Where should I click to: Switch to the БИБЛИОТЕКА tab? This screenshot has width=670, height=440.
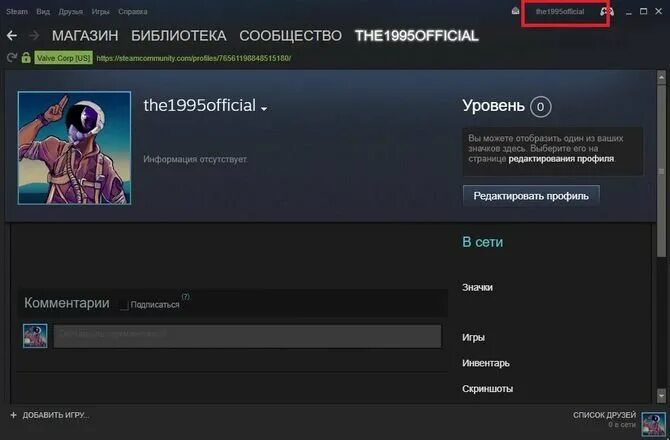pos(179,35)
